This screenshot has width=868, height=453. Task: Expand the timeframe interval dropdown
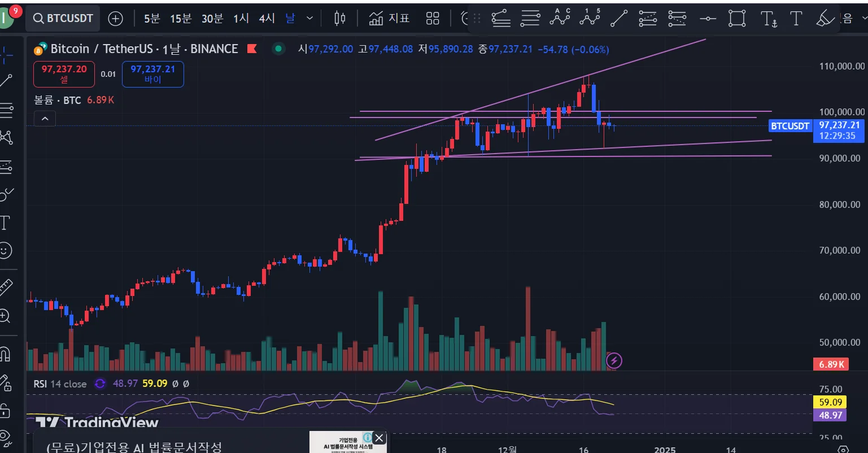tap(309, 19)
